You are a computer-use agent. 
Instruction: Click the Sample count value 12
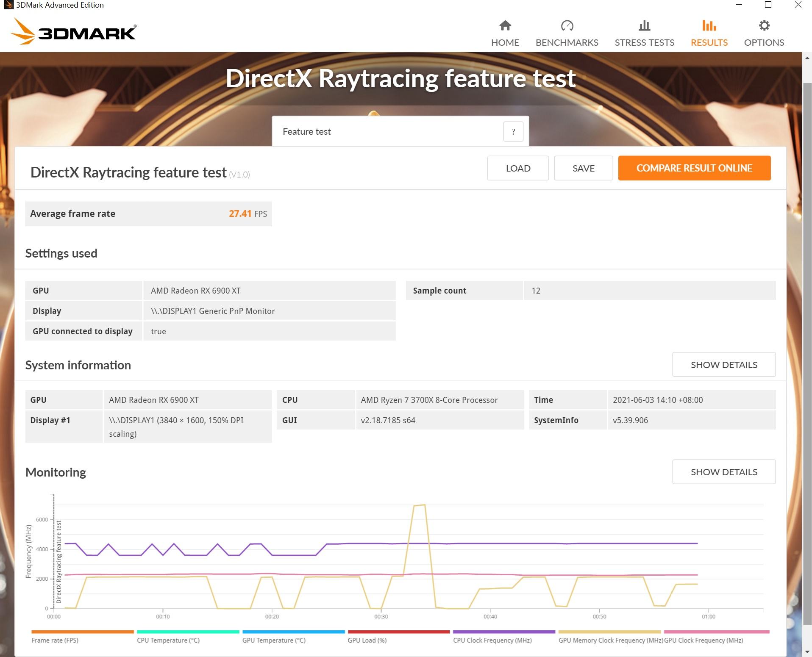click(536, 291)
